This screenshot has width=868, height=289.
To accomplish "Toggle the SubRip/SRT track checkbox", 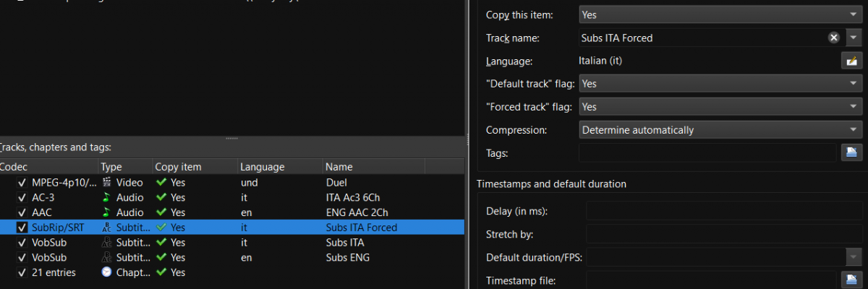I will pyautogui.click(x=22, y=228).
